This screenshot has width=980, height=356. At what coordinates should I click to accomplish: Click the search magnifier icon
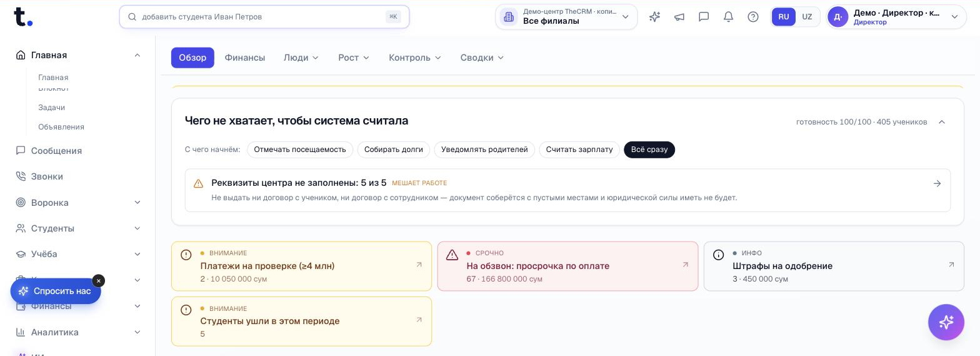[132, 17]
